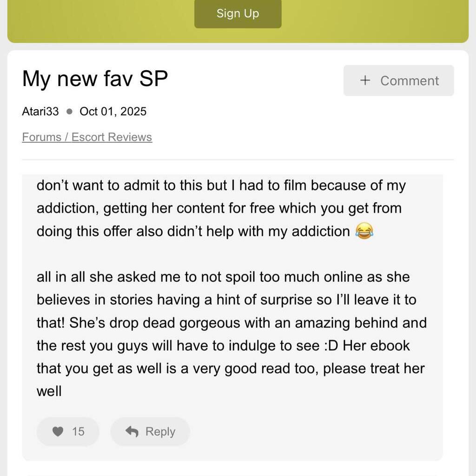This screenshot has width=476, height=476.
Task: Click the final word "well" of the post
Action: (x=49, y=391)
